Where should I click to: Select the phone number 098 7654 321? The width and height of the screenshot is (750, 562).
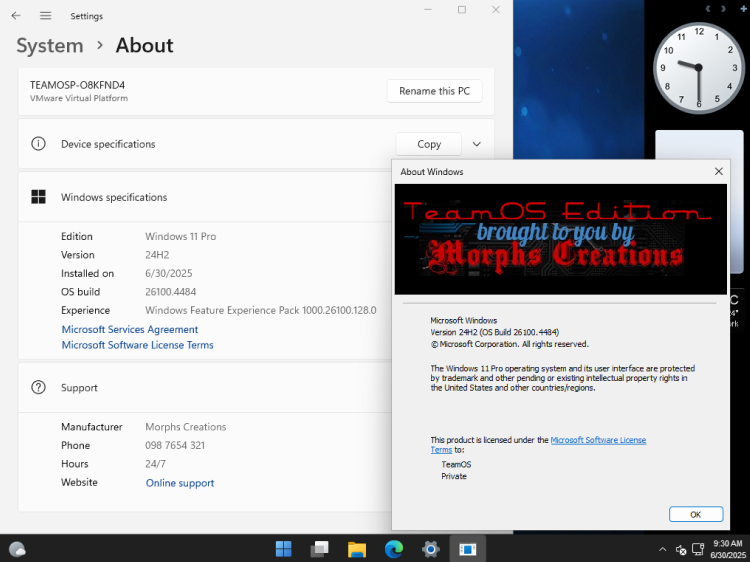[175, 445]
